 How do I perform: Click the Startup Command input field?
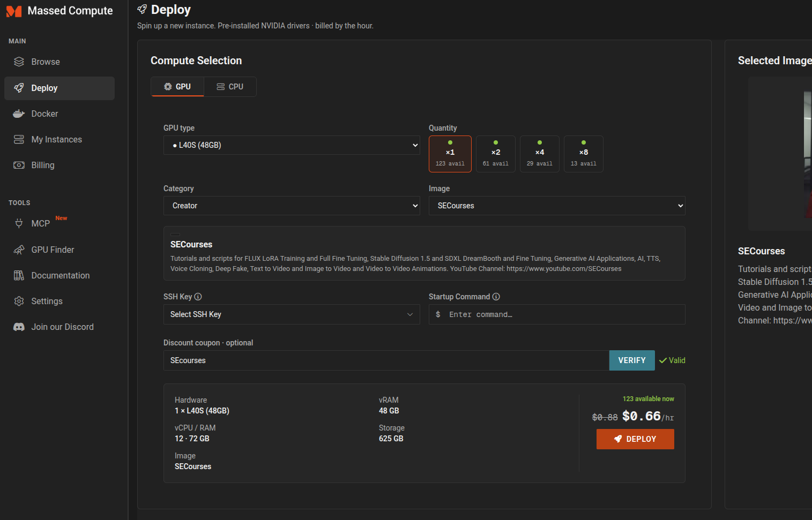[557, 314]
